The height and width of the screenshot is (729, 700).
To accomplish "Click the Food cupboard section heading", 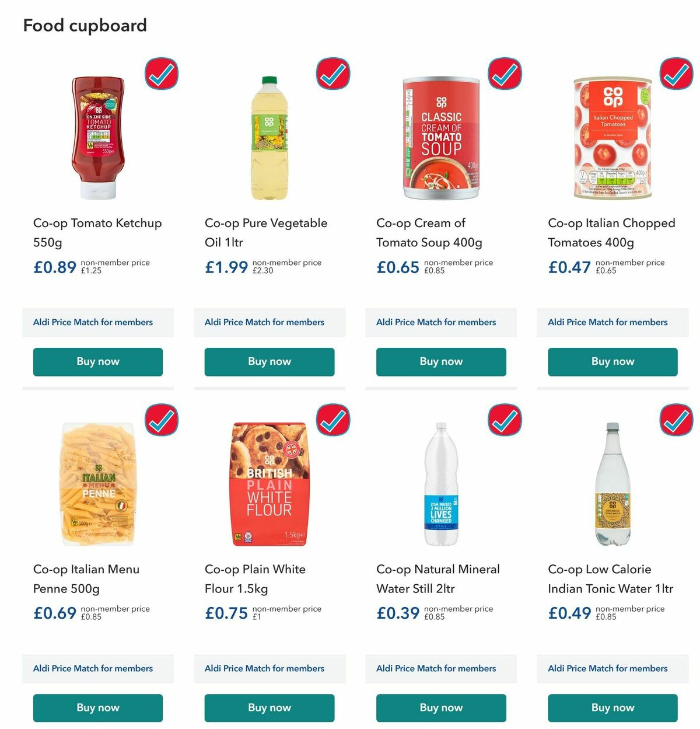I will [x=84, y=25].
